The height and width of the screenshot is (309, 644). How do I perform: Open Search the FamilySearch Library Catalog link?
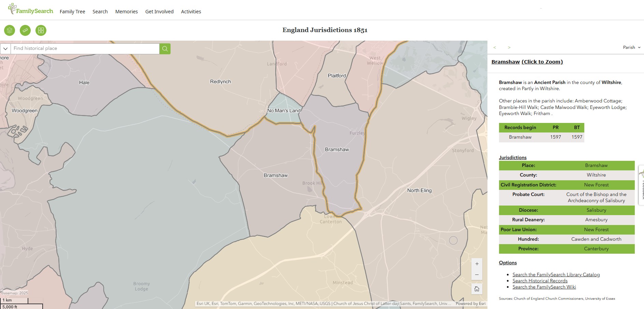pyautogui.click(x=556, y=275)
